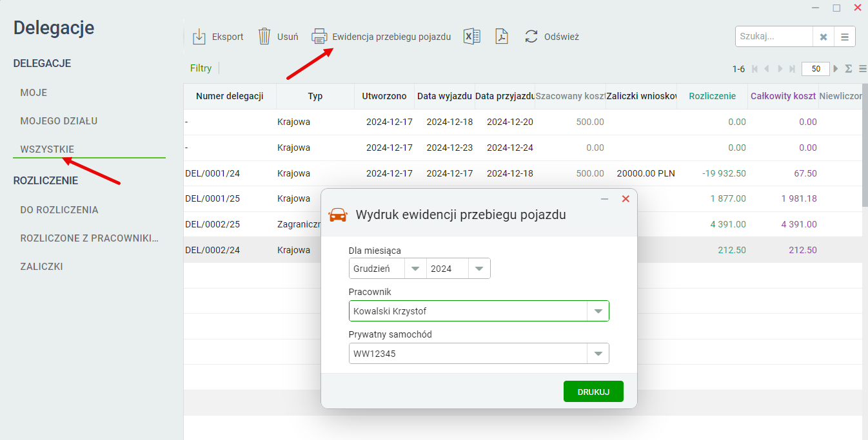
Task: Close the Wydruk ewidencji przebiegu pojazdu dialog
Action: (x=626, y=199)
